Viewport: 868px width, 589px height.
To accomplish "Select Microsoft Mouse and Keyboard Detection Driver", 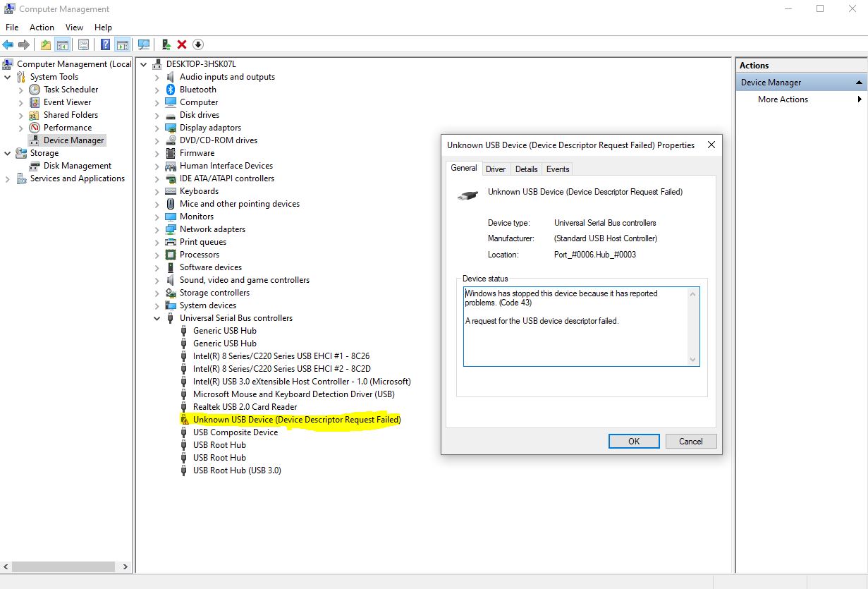I will (294, 394).
